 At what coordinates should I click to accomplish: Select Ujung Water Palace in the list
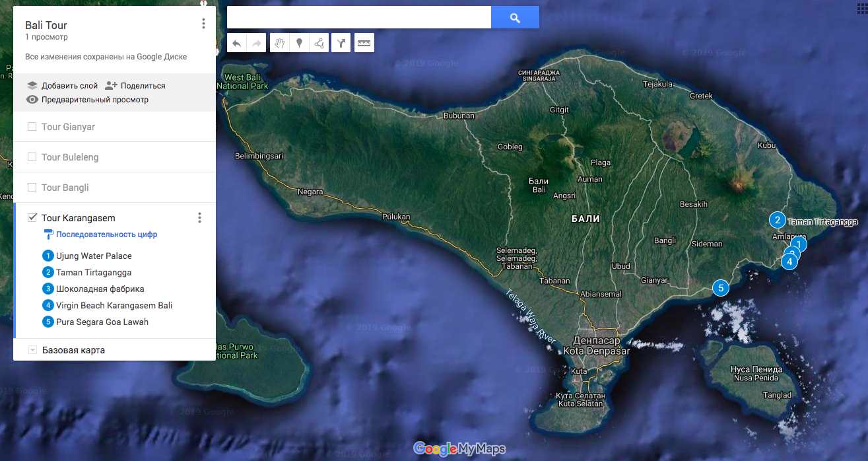(94, 256)
